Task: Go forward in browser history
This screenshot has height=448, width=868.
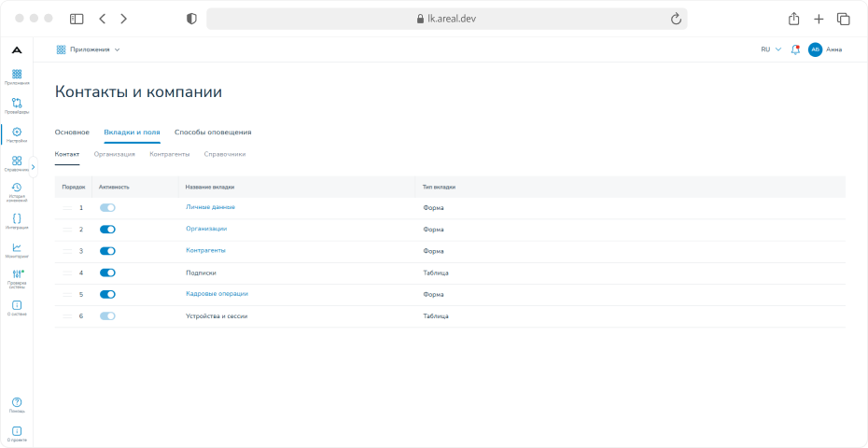Action: tap(123, 19)
